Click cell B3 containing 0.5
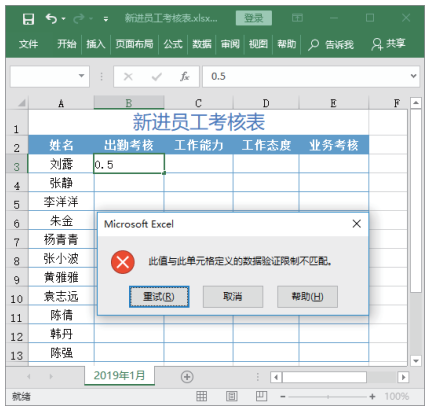The image size is (430, 409). click(x=129, y=164)
